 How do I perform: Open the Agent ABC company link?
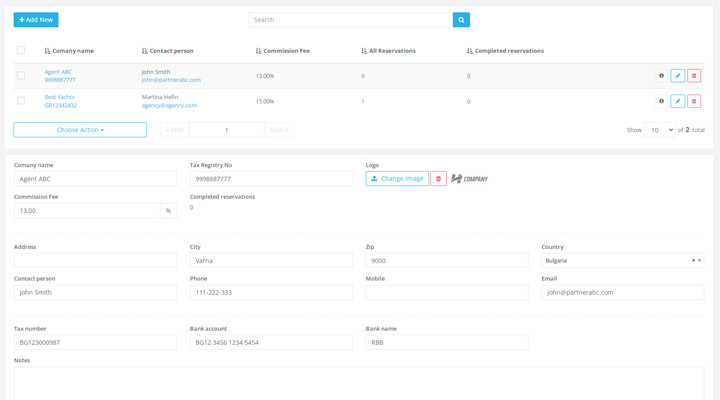(x=58, y=72)
